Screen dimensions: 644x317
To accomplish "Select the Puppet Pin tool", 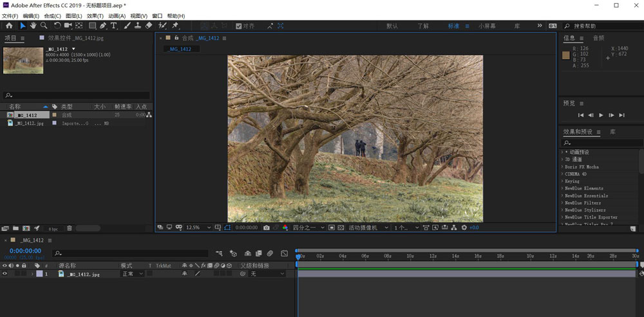I will coord(175,26).
